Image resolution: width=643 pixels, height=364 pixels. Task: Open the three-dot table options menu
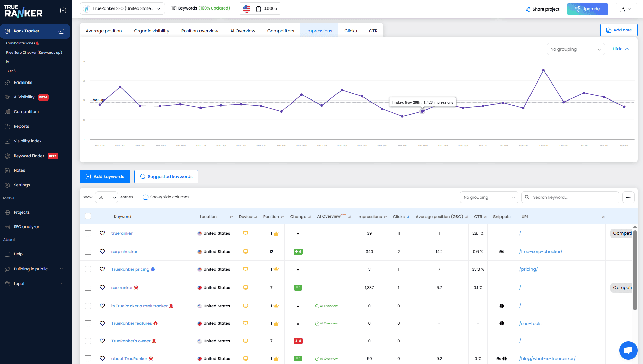629,197
